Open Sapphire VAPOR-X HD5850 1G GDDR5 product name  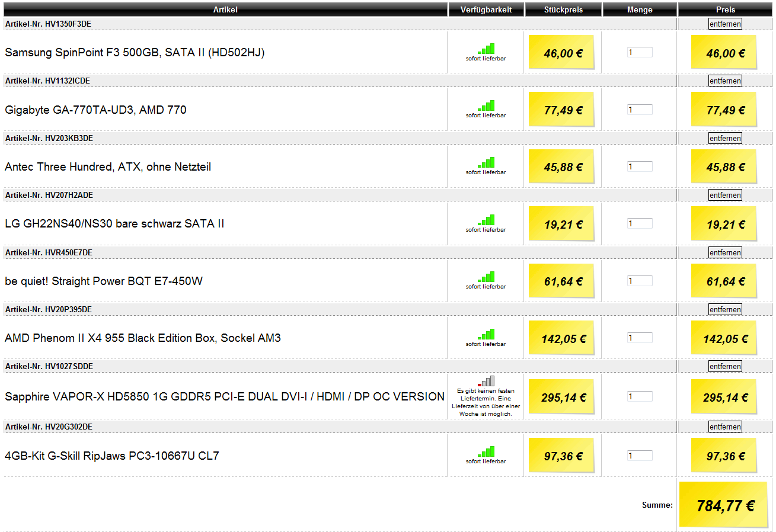point(225,397)
